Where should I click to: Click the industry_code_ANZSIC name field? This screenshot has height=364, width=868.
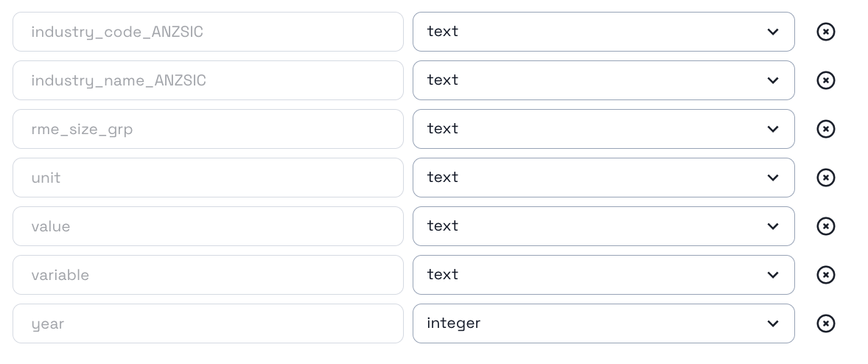click(x=208, y=32)
